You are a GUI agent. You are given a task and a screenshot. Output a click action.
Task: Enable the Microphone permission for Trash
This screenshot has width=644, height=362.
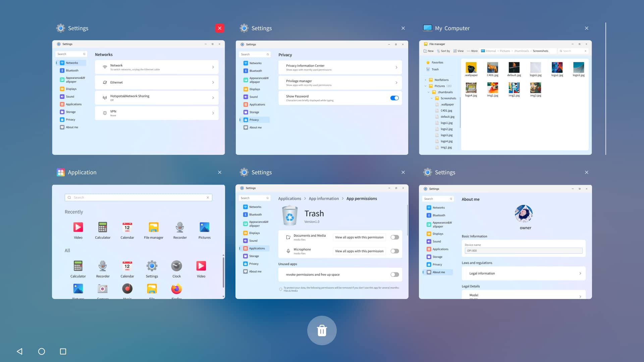pyautogui.click(x=394, y=251)
